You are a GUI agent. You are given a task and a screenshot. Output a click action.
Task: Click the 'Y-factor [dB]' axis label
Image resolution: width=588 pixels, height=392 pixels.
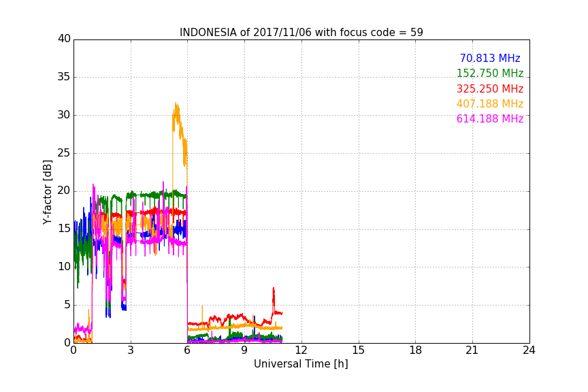point(47,193)
